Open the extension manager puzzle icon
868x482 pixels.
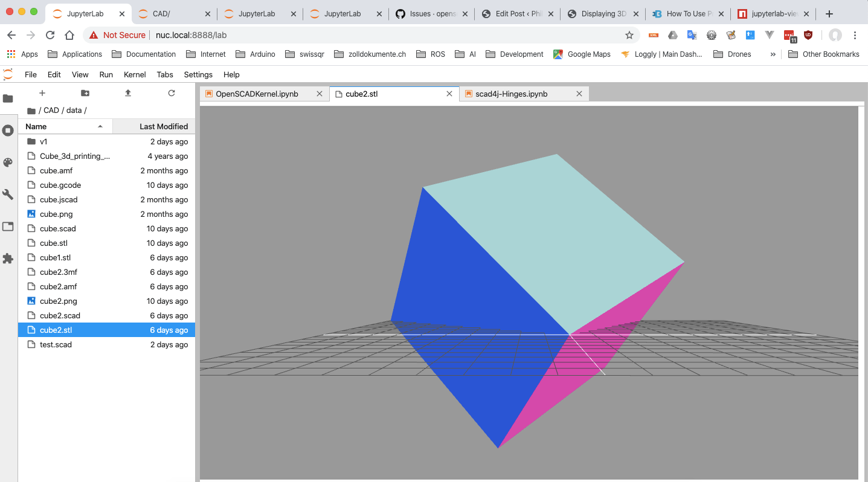[x=8, y=258]
